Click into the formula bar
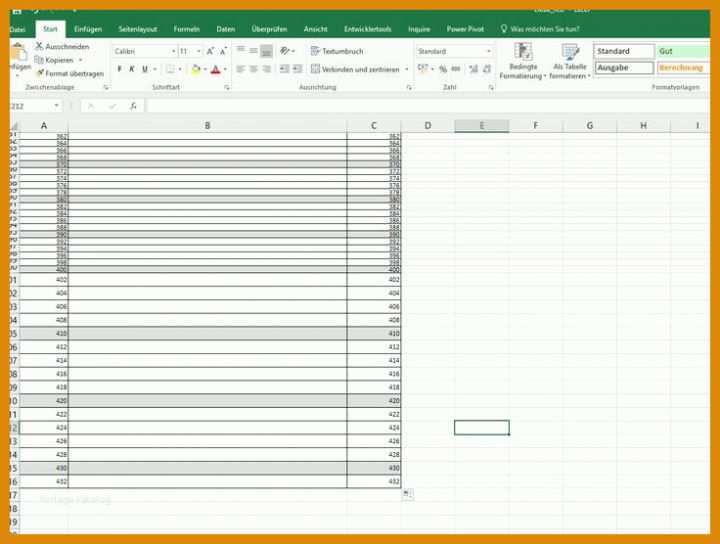This screenshot has width=720, height=544. tap(427, 106)
